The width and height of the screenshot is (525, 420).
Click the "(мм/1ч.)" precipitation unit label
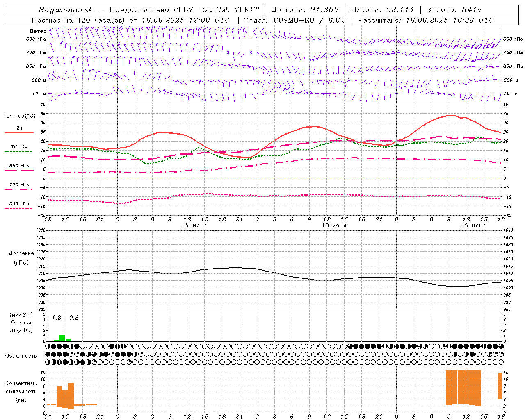pos(21,330)
